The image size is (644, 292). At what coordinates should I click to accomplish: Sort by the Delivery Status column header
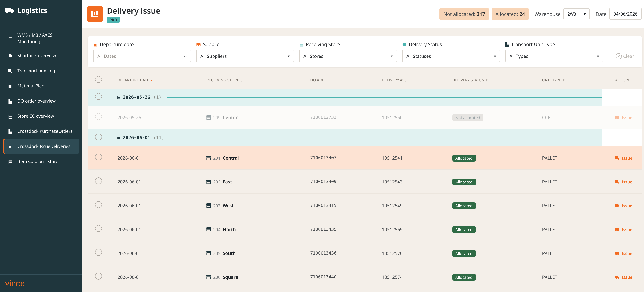click(470, 80)
